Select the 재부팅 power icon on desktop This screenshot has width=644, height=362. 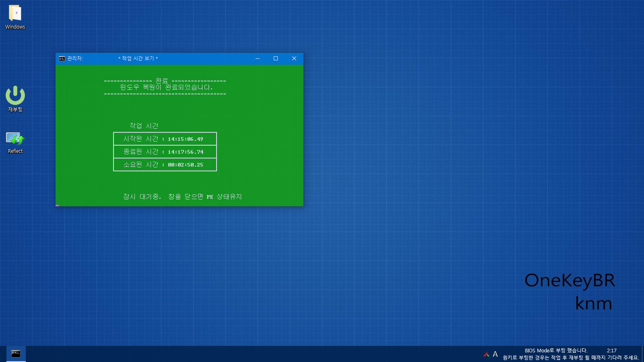point(15,99)
